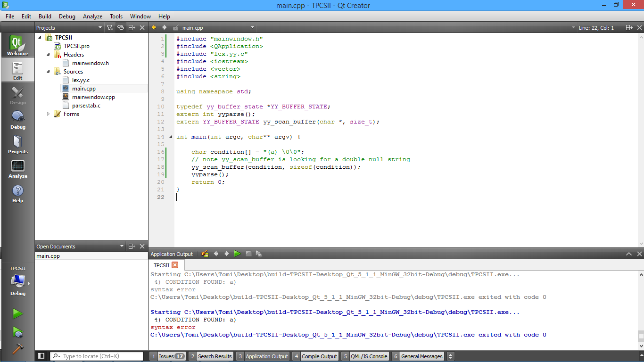Open the Projects mode
The height and width of the screenshot is (362, 644).
click(17, 144)
